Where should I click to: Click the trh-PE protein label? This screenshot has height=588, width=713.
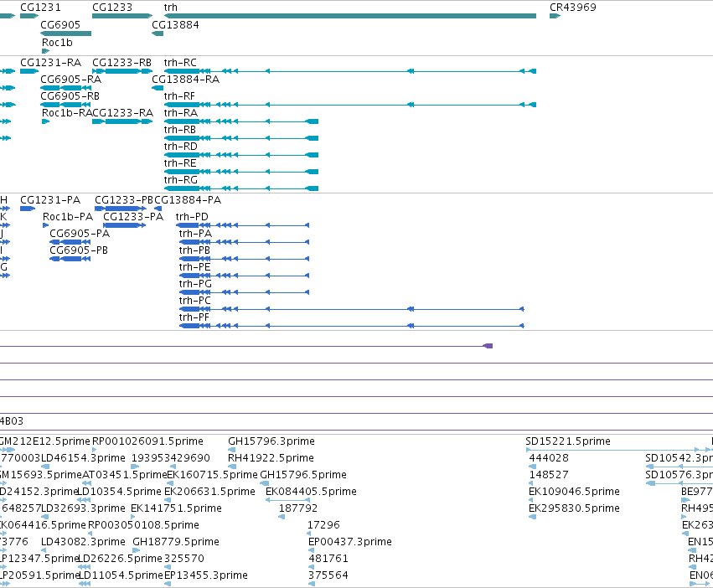pos(195,267)
